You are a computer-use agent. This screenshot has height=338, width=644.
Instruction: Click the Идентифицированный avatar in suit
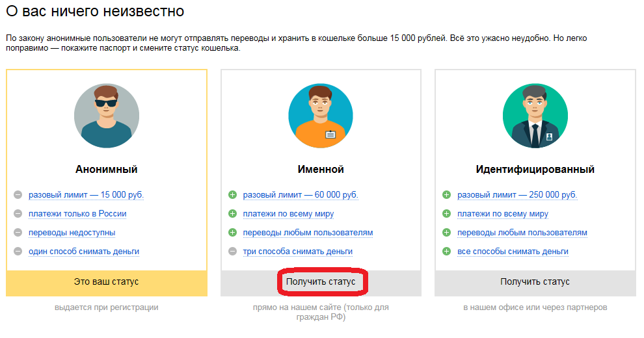point(535,116)
